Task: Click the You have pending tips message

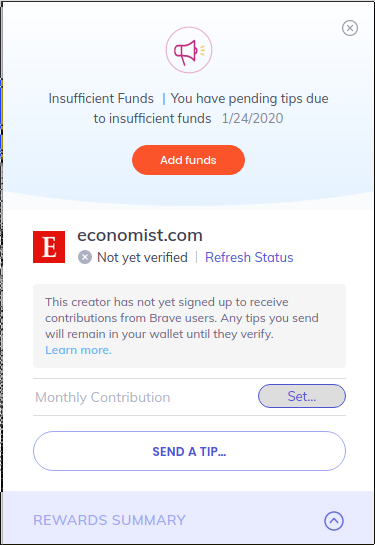Action: coord(211,108)
